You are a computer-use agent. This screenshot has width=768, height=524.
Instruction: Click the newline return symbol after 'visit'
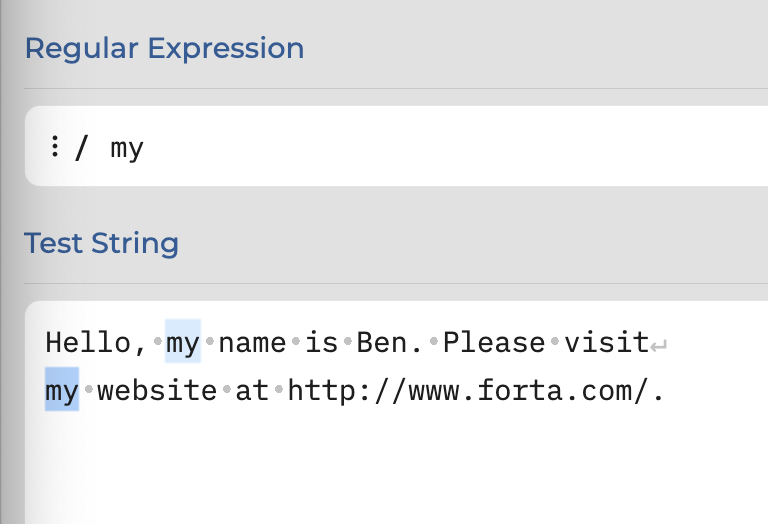tap(659, 346)
